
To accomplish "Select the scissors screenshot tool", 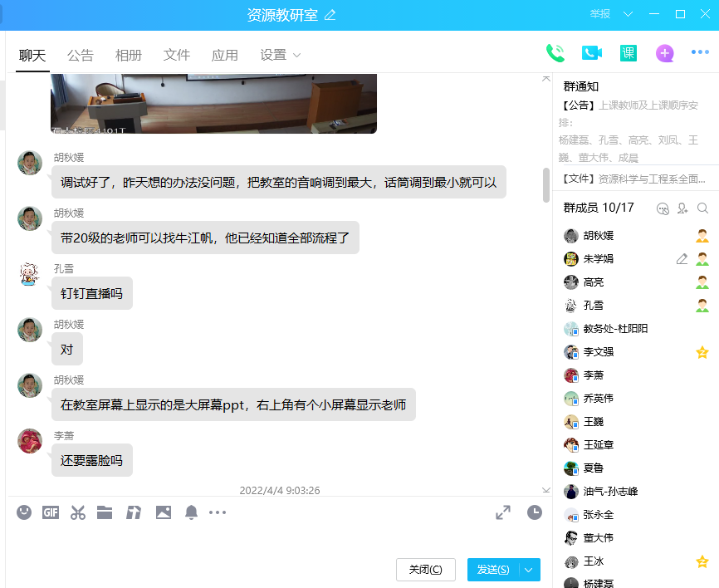I will click(78, 512).
